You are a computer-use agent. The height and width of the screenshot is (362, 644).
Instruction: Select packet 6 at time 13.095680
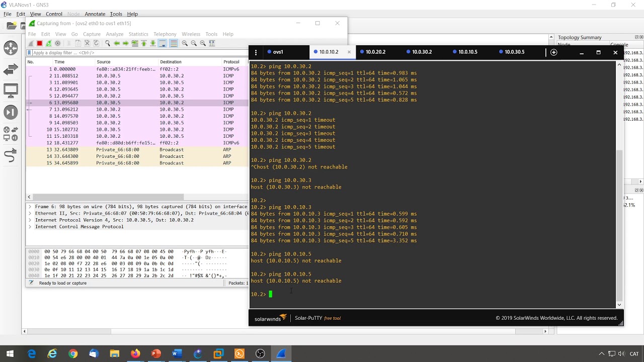point(137,103)
